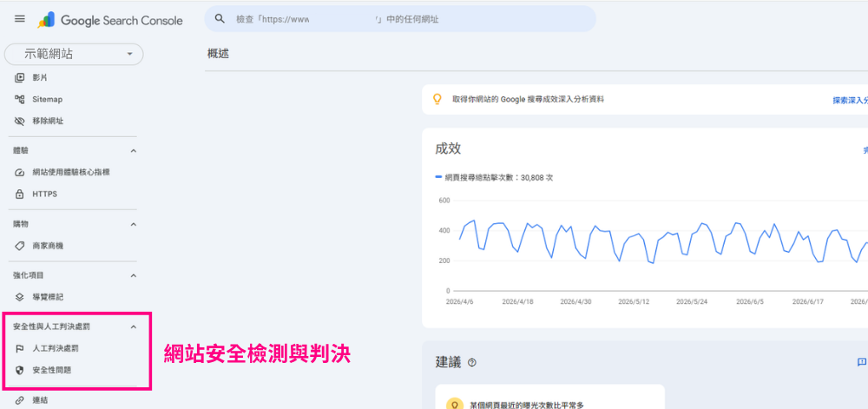868x409 pixels.
Task: Click the 體驗 section label
Action: click(21, 150)
